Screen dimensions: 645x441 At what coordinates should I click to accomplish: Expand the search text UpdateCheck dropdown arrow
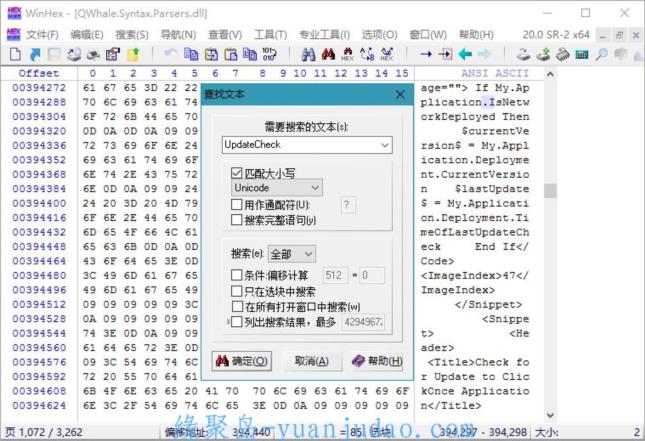click(385, 145)
